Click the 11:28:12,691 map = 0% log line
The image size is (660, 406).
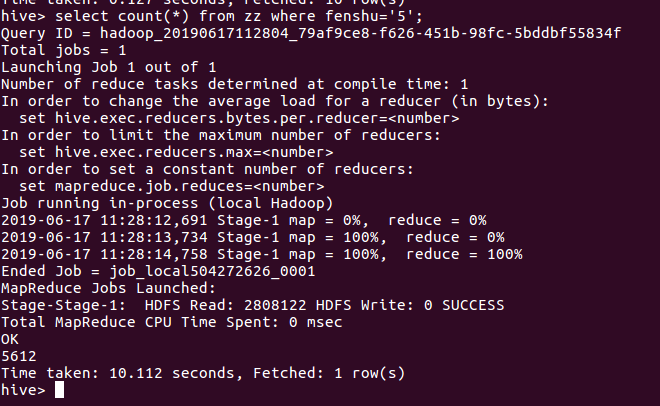coord(243,220)
